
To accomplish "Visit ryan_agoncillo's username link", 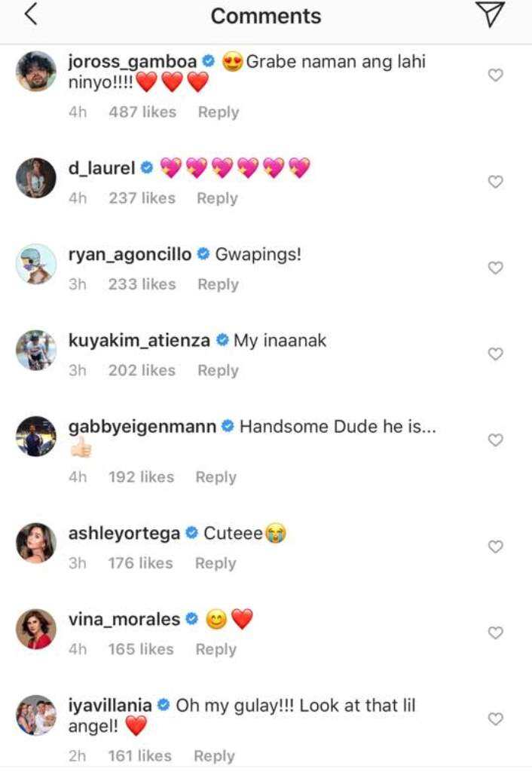I will [130, 255].
